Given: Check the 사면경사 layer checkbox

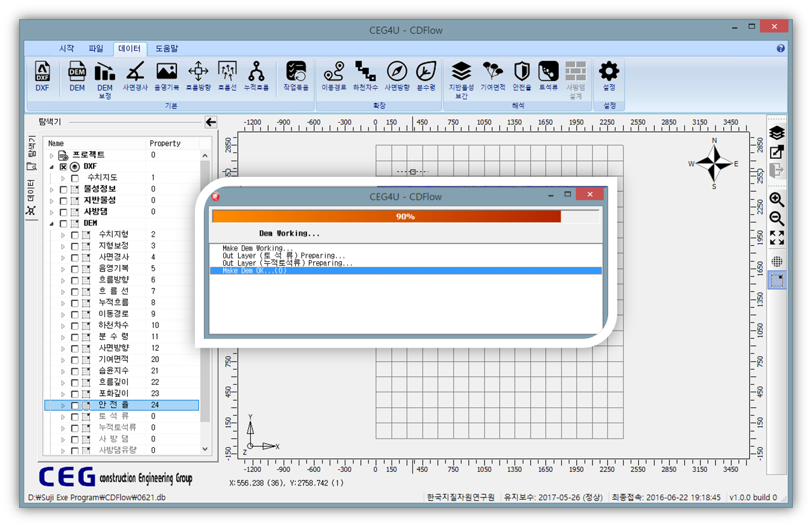Looking at the screenshot, I should (x=75, y=258).
